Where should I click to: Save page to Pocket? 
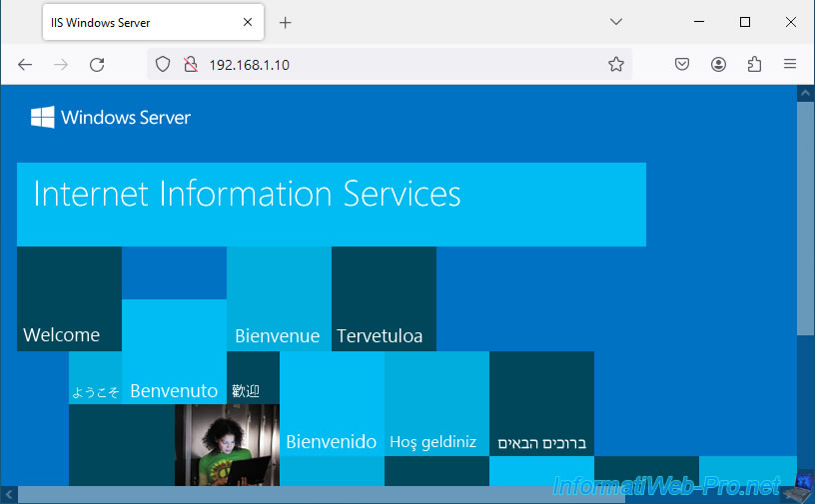tap(682, 65)
